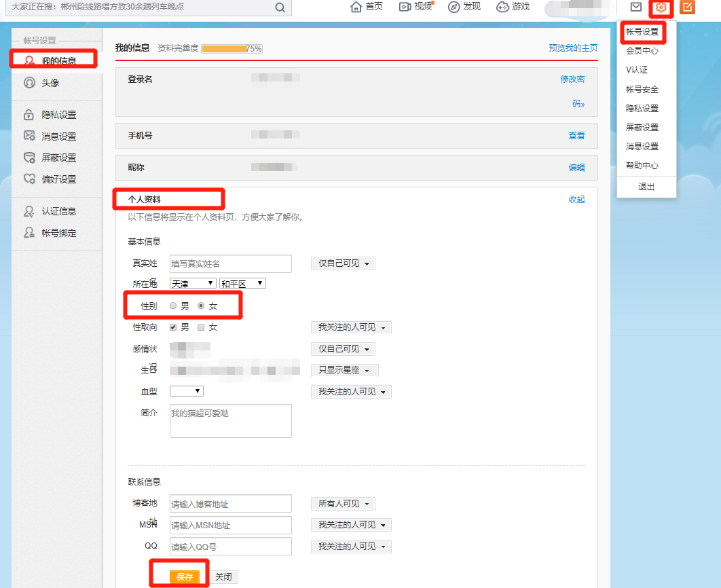The height and width of the screenshot is (588, 721).
Task: Uncheck 男 under 性取向
Action: [x=172, y=327]
